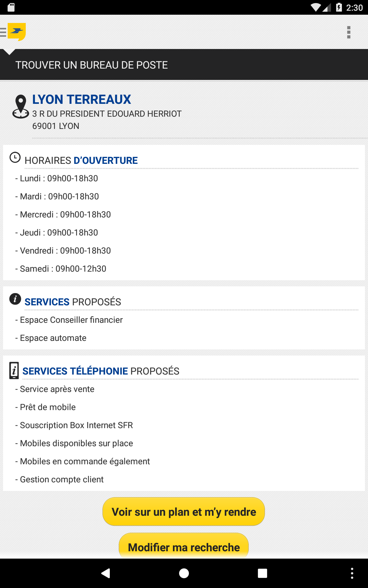The image size is (368, 588).
Task: Select the 'Espace Conseiller financier' service entry
Action: coord(71,320)
